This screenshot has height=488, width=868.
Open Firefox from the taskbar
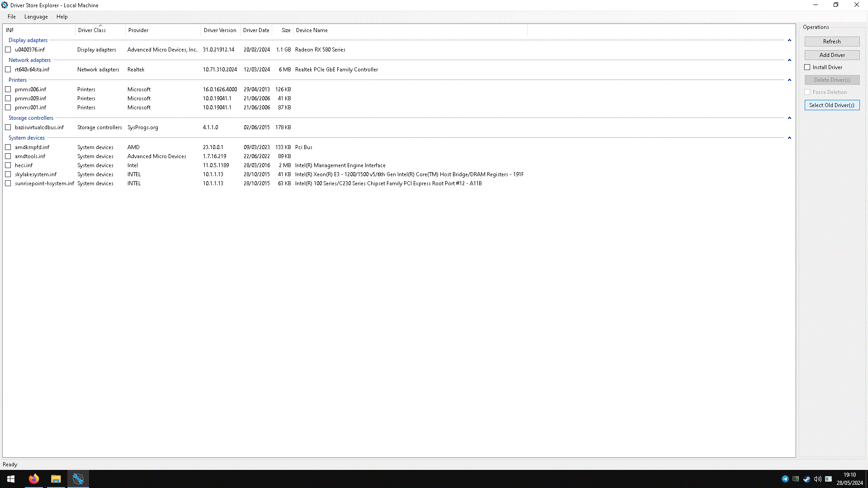34,479
